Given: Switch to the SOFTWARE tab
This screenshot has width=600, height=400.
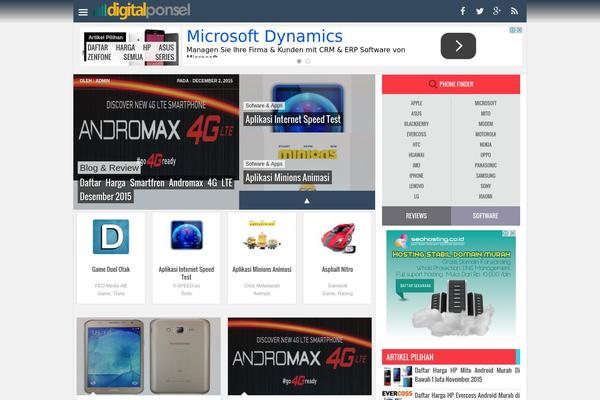Looking at the screenshot, I should pyautogui.click(x=486, y=216).
